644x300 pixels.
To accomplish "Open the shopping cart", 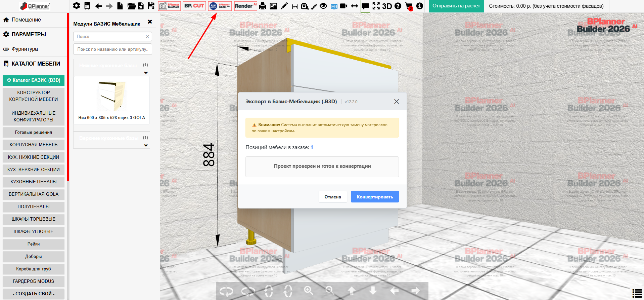I will pyautogui.click(x=409, y=6).
